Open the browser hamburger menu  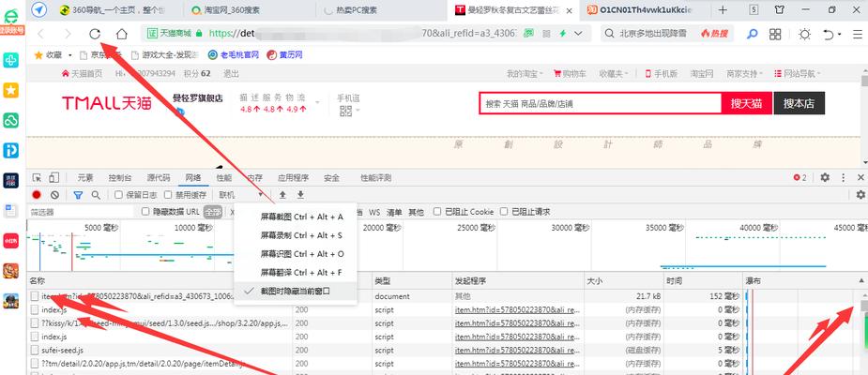tap(857, 35)
